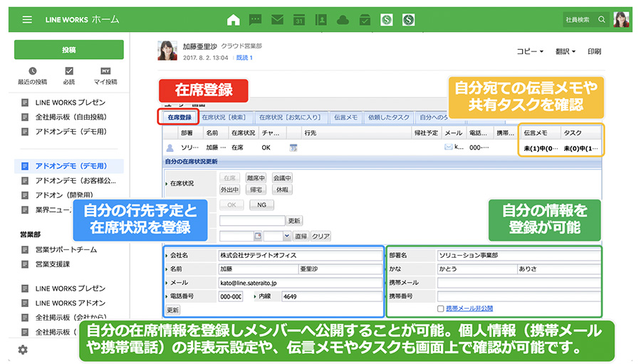The height and width of the screenshot is (364, 641).
Task: Click the 会社名 input field
Action: tap(301, 255)
